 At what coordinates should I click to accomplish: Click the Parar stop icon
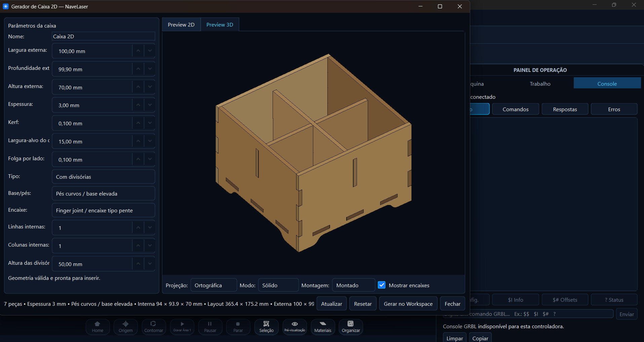pyautogui.click(x=238, y=327)
